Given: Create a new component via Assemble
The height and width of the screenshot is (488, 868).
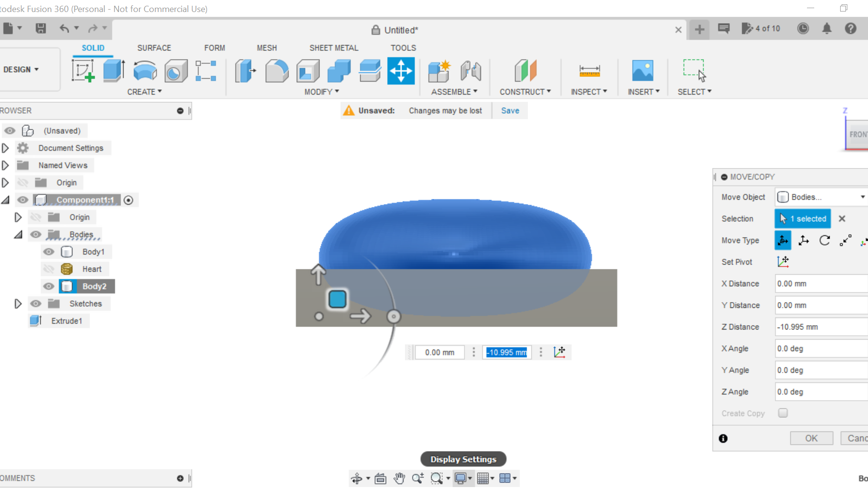Looking at the screenshot, I should 439,71.
